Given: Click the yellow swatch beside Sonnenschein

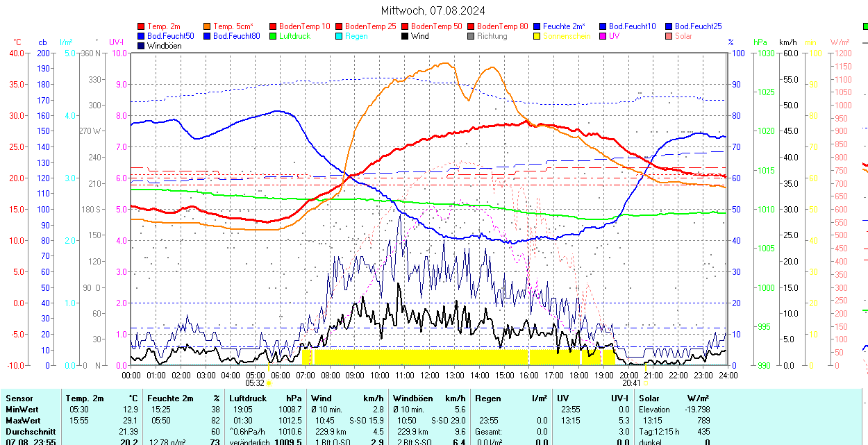Looking at the screenshot, I should pos(537,36).
